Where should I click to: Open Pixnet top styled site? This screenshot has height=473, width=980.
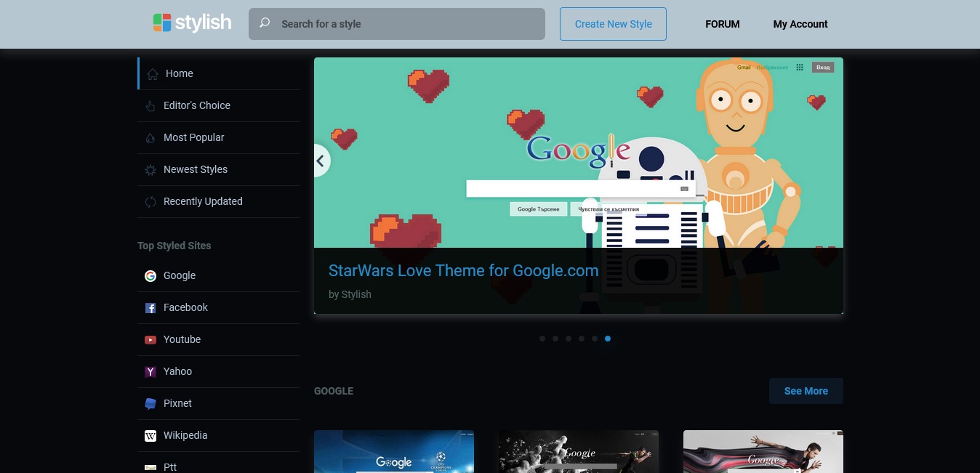click(x=219, y=403)
